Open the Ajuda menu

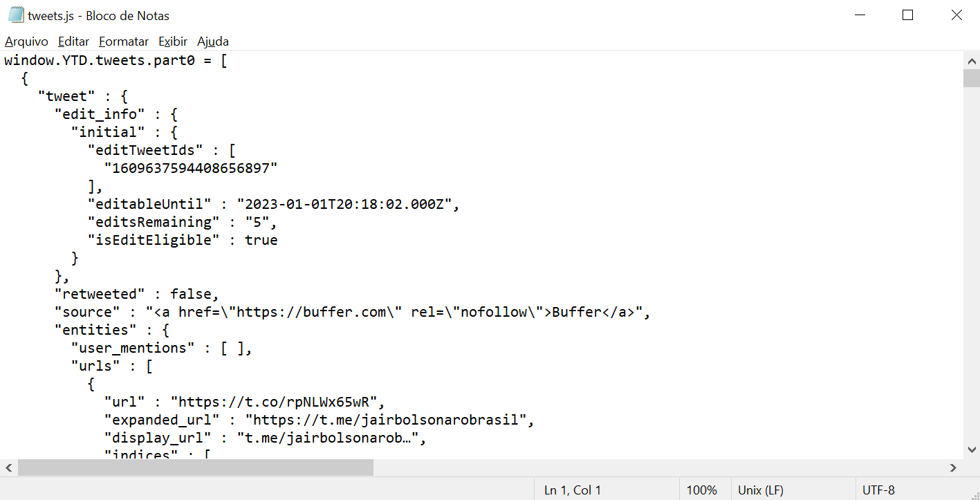212,41
